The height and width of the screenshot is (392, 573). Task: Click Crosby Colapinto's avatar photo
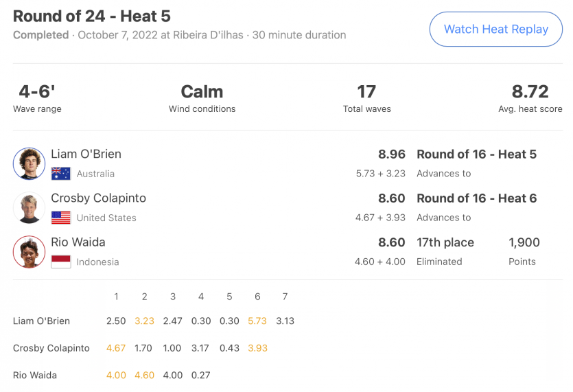pyautogui.click(x=29, y=207)
